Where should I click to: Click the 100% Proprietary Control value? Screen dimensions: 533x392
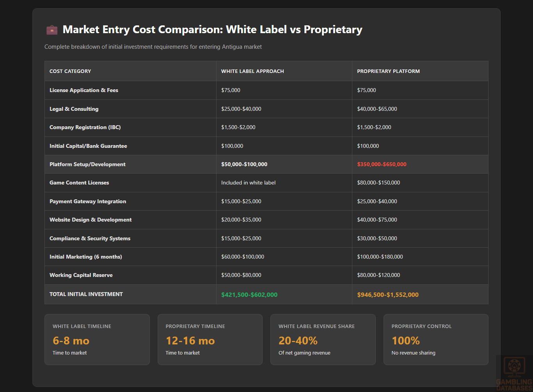click(405, 341)
